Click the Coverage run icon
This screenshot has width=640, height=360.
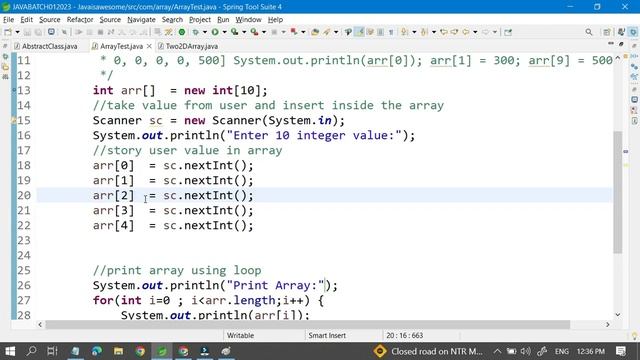point(235,32)
